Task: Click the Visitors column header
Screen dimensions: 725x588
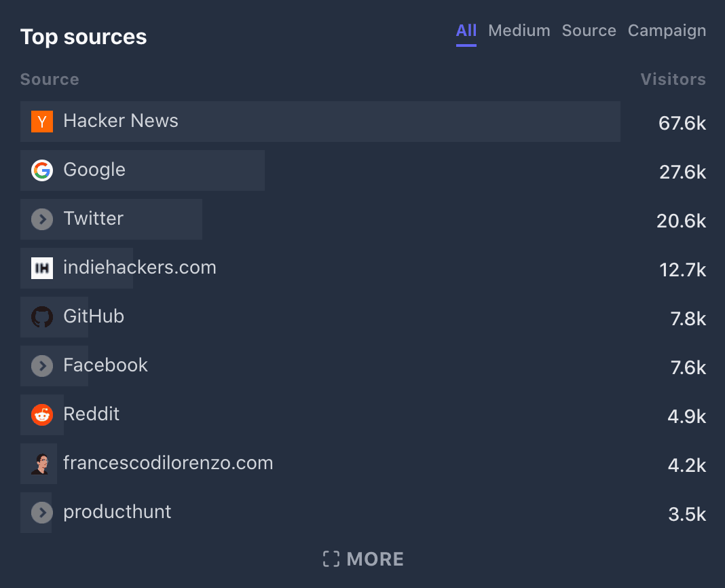Action: click(x=673, y=79)
